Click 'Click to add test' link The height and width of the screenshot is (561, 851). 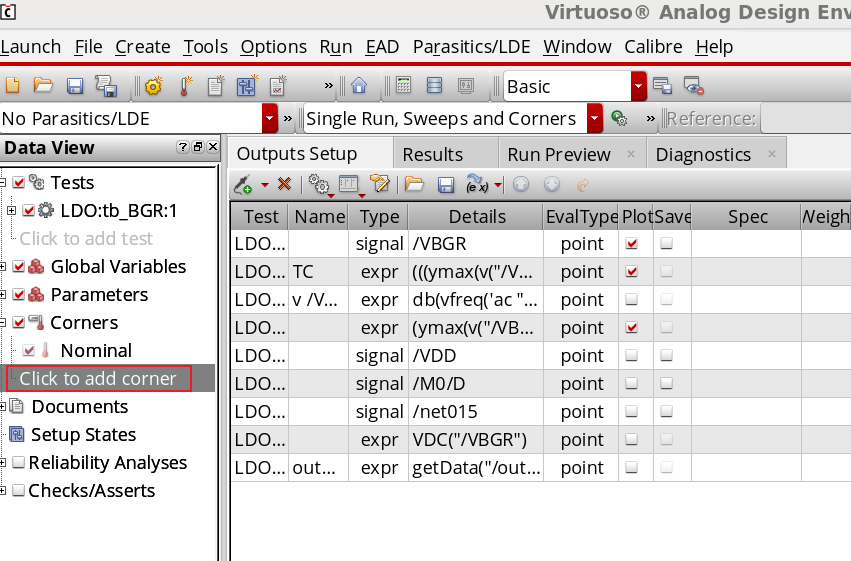tap(86, 239)
